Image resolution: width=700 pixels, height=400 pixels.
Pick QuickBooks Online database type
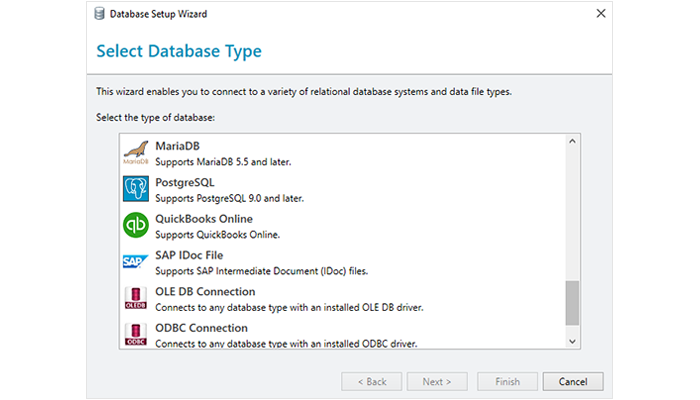(x=204, y=219)
